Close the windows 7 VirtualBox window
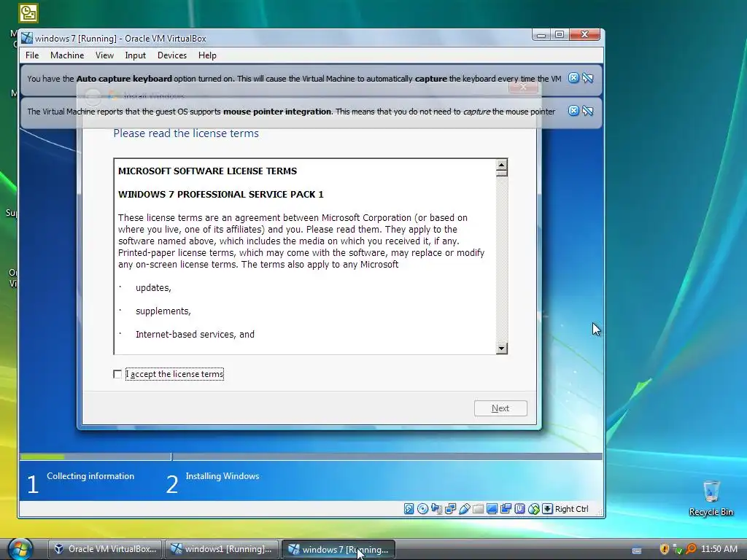The height and width of the screenshot is (560, 747). click(x=585, y=35)
